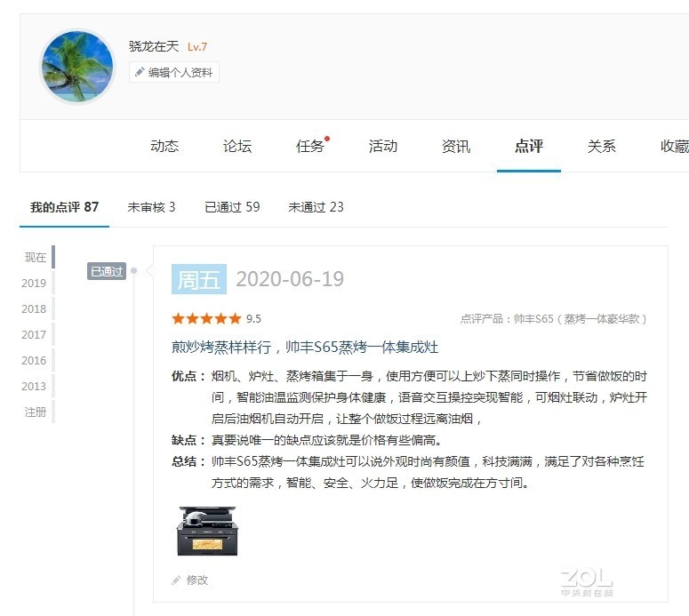
Task: Jump to 2018 on the timeline
Action: (x=34, y=308)
